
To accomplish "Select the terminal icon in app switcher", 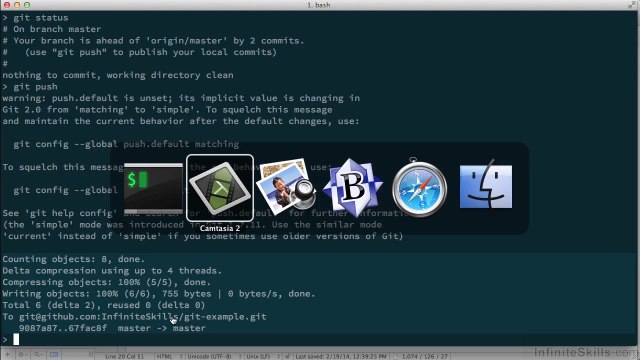I will coord(153,188).
